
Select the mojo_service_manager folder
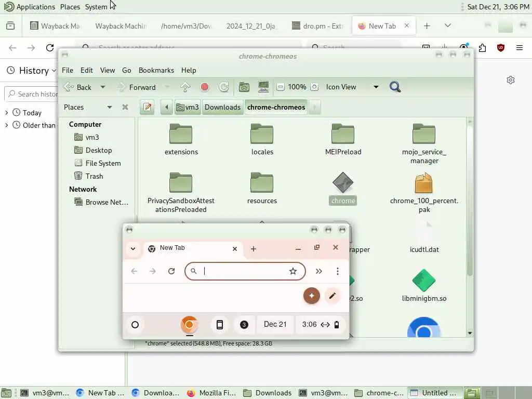tap(424, 144)
